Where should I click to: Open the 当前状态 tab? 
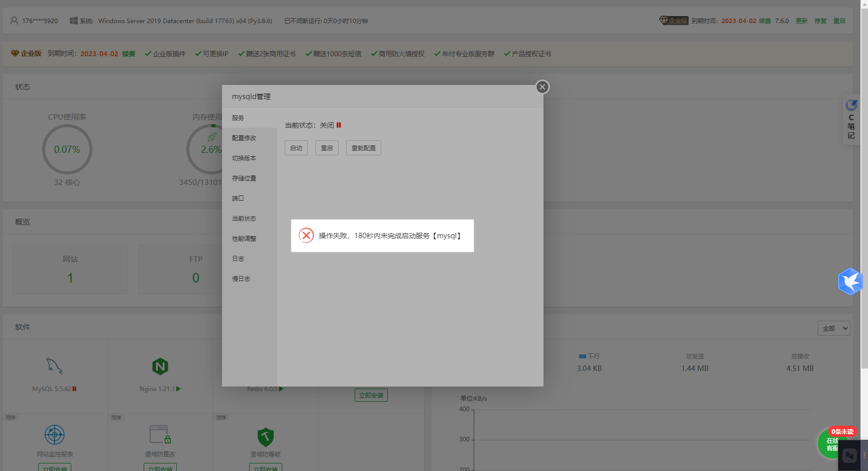pos(250,218)
